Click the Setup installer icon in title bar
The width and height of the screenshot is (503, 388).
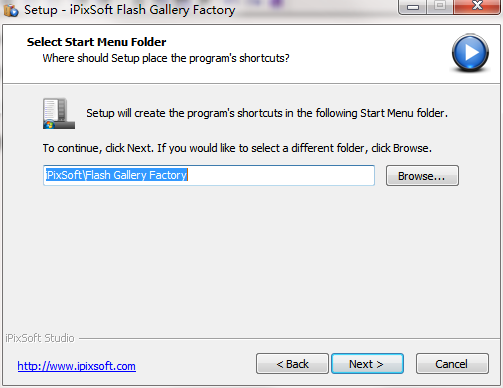(x=11, y=10)
